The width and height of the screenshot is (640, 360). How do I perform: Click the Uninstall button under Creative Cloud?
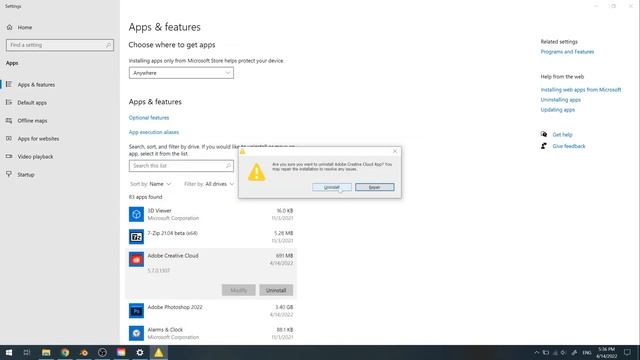point(276,290)
